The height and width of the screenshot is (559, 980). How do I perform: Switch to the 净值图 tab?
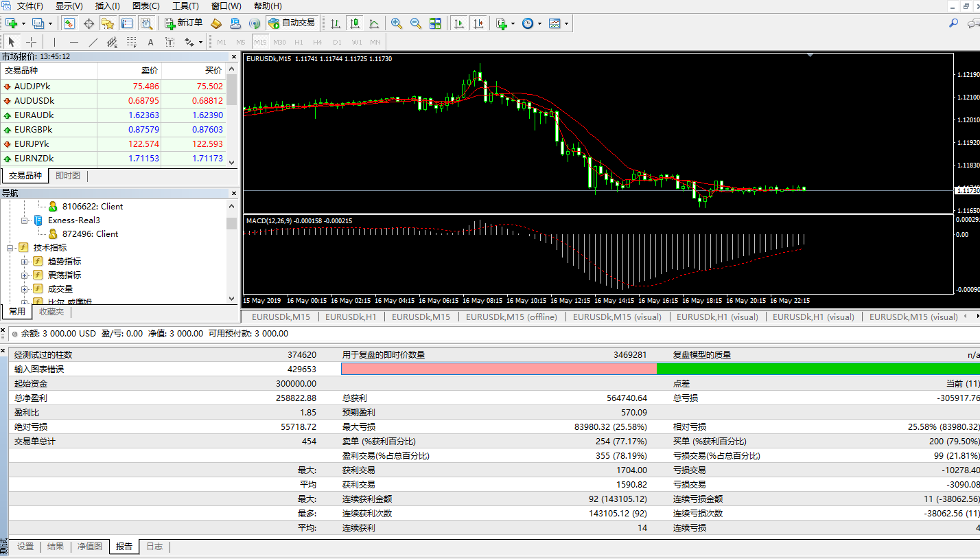point(90,547)
